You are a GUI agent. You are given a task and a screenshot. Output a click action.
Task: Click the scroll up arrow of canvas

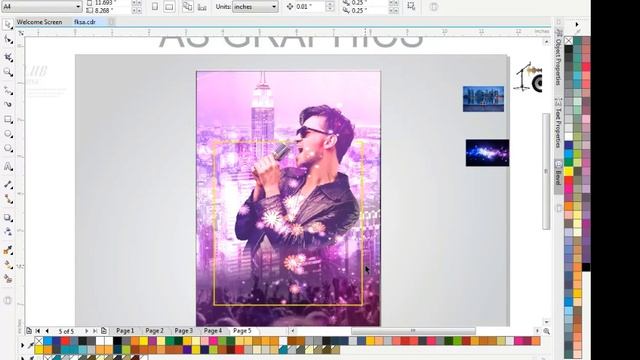pyautogui.click(x=546, y=42)
